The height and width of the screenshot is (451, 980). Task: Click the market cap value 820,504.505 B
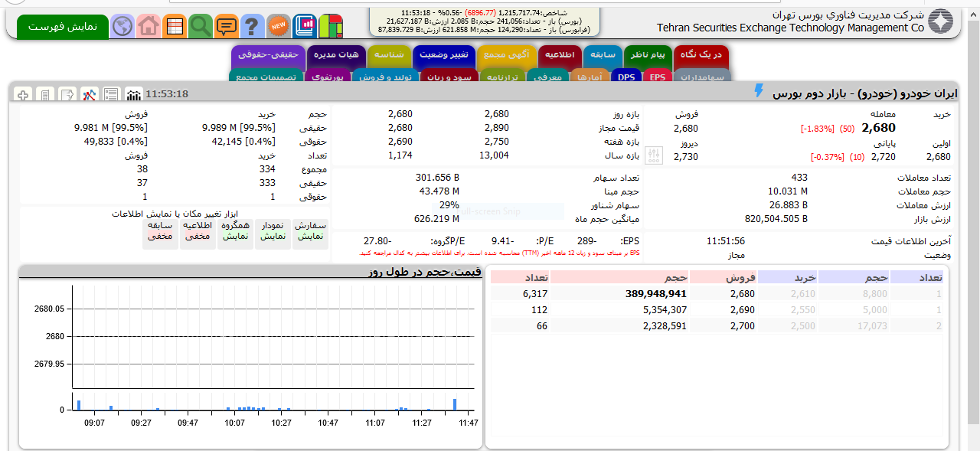tap(776, 219)
